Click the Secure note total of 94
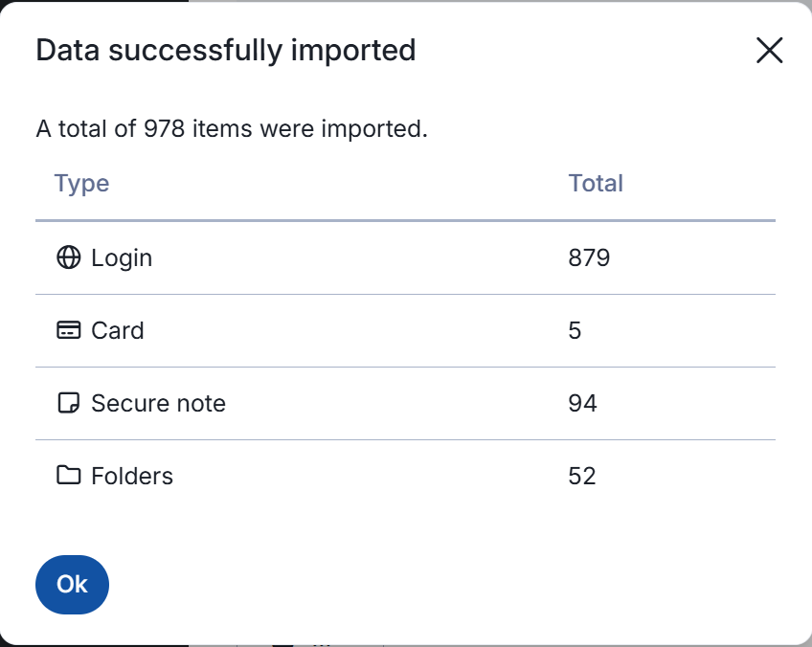 tap(582, 403)
